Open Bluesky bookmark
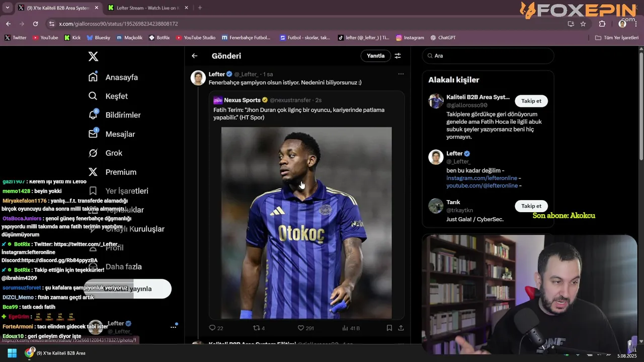The width and height of the screenshot is (644, 362). coord(98,38)
